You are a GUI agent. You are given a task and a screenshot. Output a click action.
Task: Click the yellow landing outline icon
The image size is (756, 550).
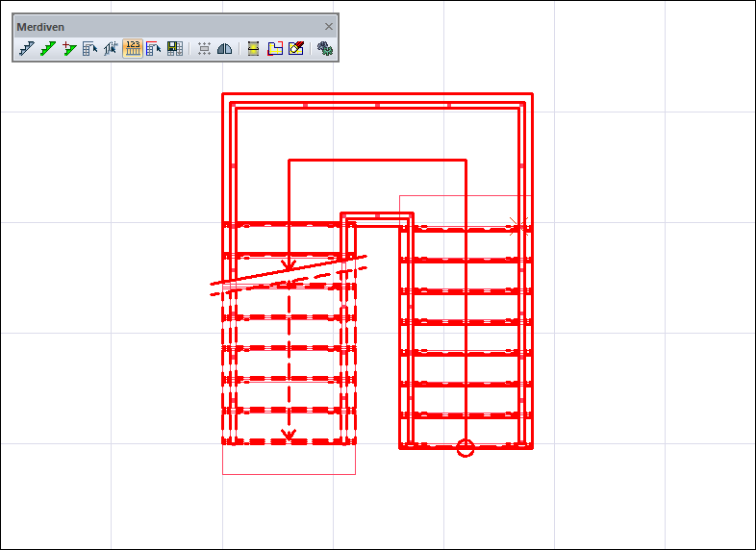(275, 49)
